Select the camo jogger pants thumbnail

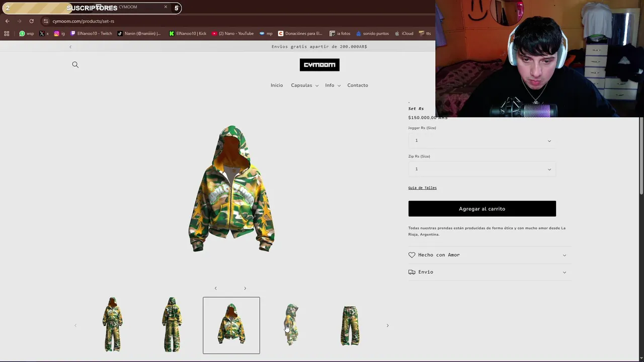click(350, 325)
